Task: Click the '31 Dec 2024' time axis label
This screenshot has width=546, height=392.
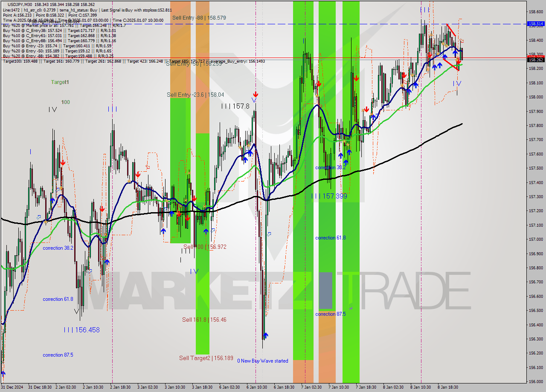Action: (12, 387)
